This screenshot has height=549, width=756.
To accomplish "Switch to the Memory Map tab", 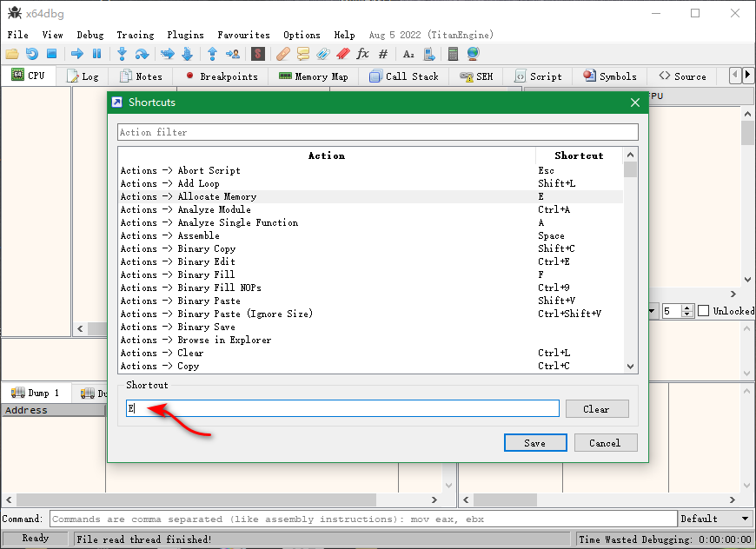I will tap(314, 76).
